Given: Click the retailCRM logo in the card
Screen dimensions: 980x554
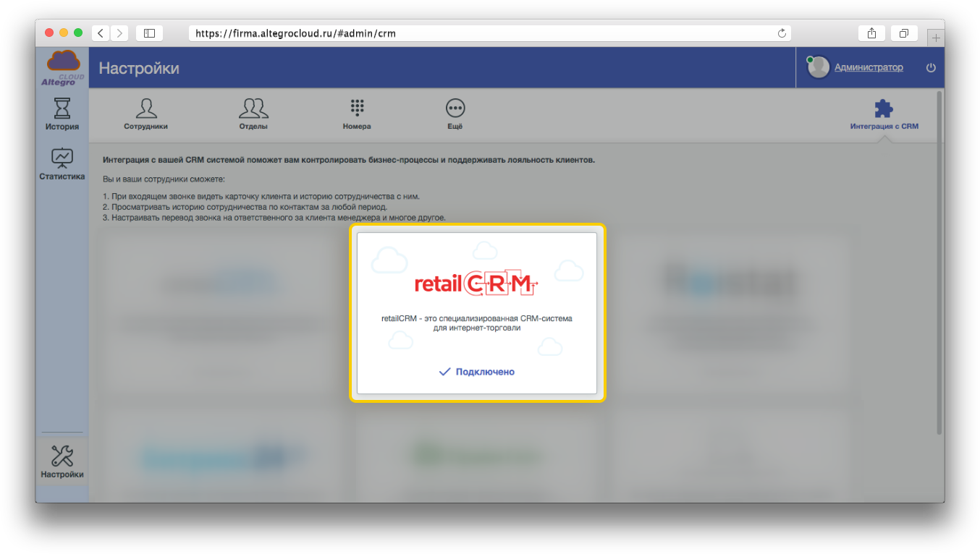Looking at the screenshot, I should pos(477,284).
